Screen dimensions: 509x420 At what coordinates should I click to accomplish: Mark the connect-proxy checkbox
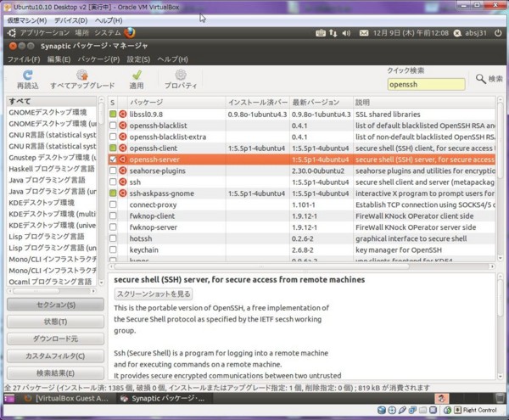(x=113, y=204)
